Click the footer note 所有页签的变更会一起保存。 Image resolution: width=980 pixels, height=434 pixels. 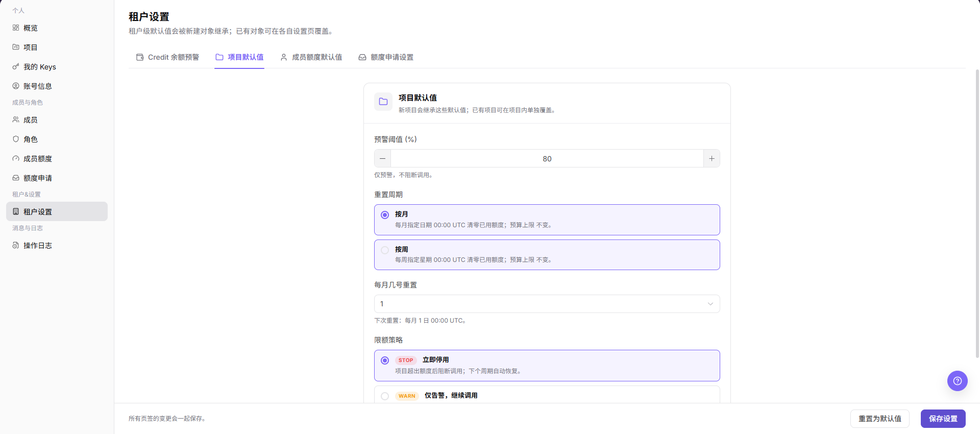pyautogui.click(x=168, y=419)
